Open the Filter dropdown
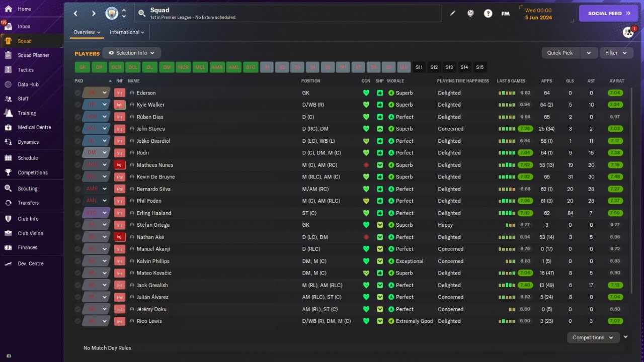The height and width of the screenshot is (362, 644). coord(616,53)
